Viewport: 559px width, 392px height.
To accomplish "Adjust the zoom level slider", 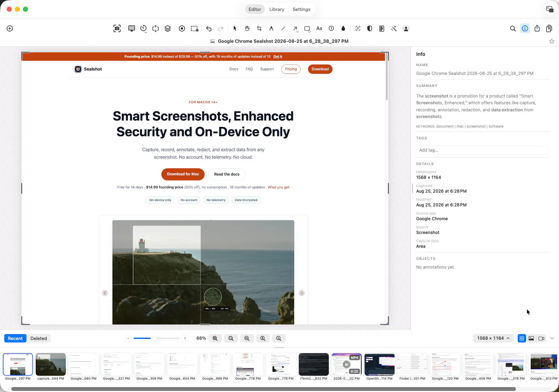I will coord(156,338).
